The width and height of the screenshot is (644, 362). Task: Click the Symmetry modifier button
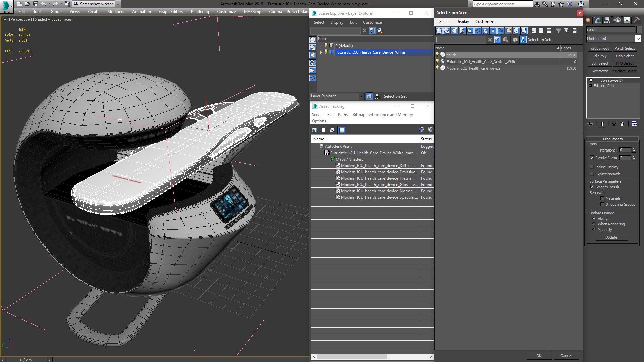click(x=599, y=71)
